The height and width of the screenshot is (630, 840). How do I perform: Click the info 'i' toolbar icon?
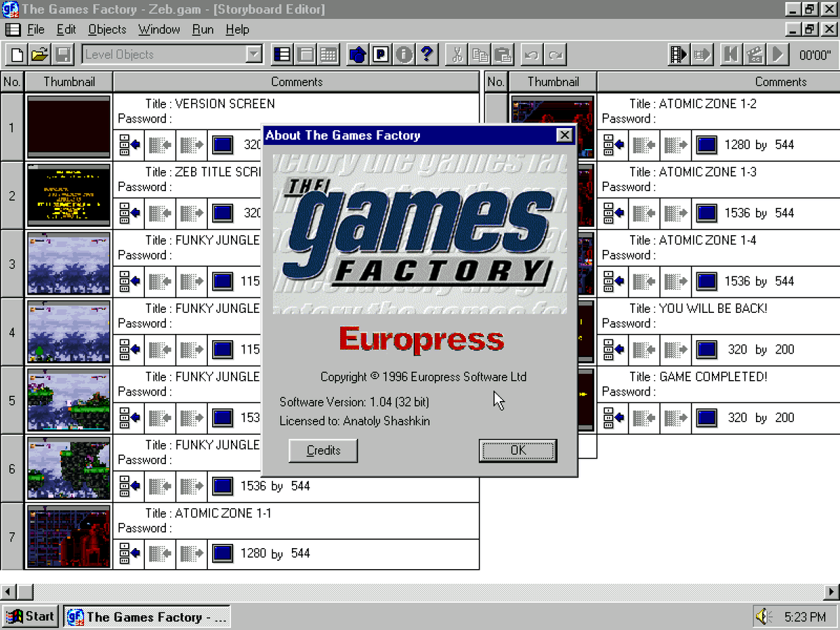point(404,55)
